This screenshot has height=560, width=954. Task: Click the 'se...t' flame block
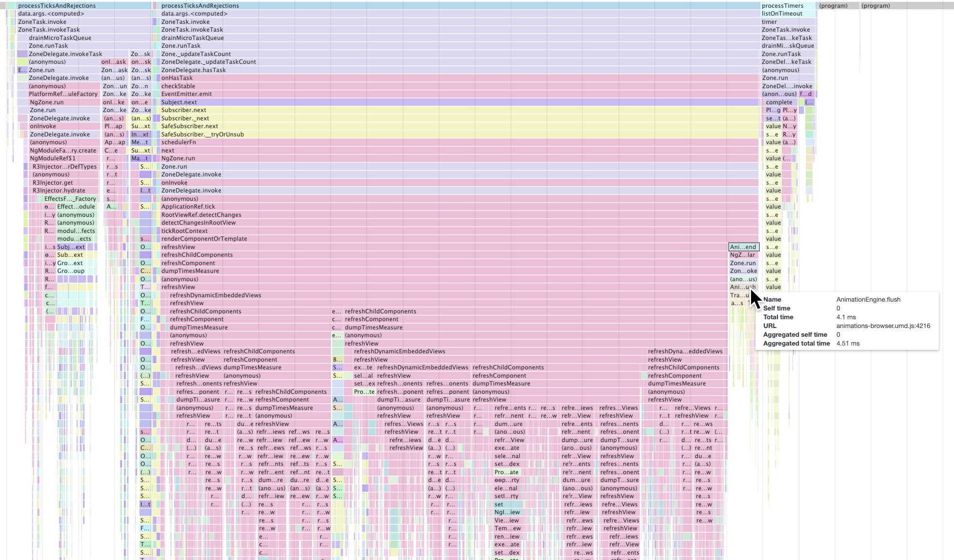pos(773,118)
